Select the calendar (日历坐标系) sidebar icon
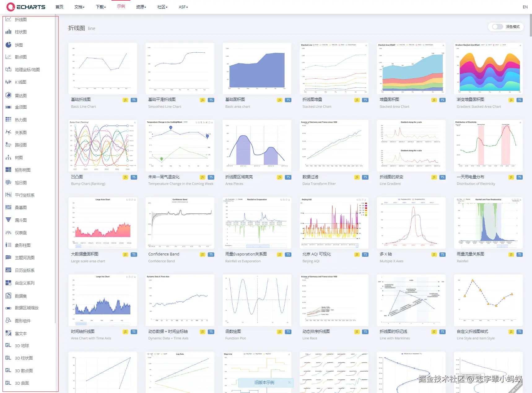 (x=8, y=270)
